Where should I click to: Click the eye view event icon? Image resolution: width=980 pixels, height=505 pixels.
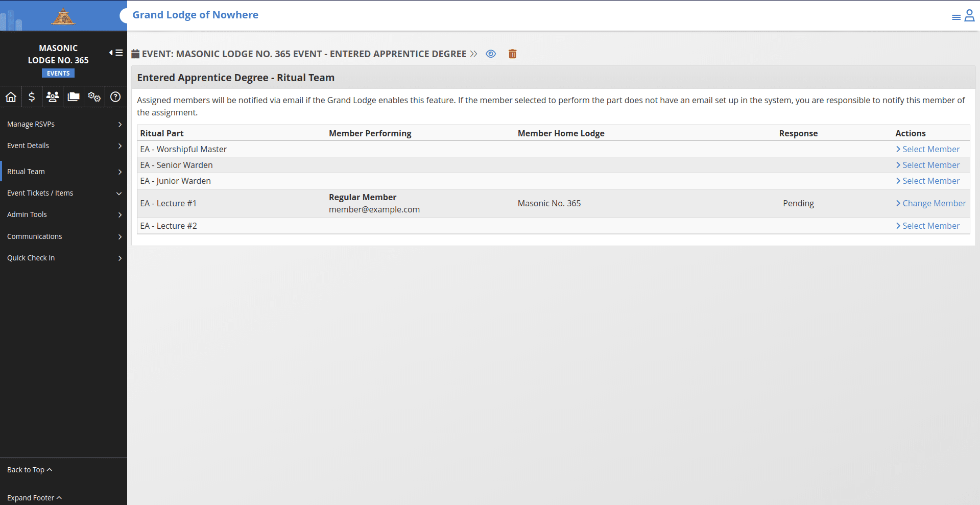click(x=491, y=54)
